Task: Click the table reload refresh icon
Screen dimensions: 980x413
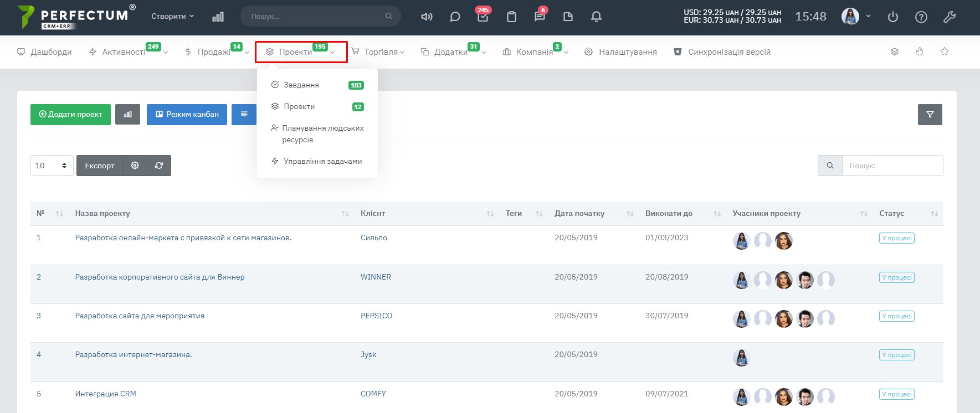Action: click(x=159, y=166)
